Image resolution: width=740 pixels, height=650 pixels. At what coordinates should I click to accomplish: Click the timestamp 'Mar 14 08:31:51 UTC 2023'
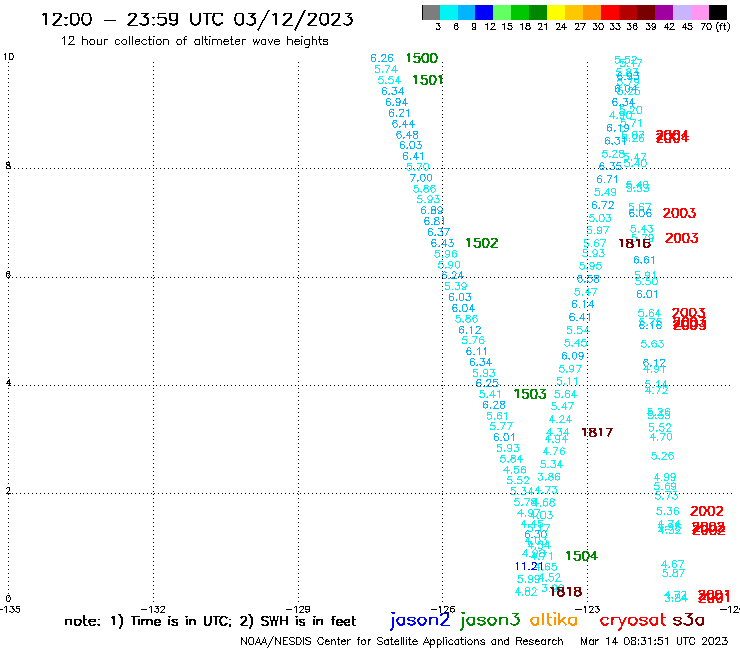point(654,641)
